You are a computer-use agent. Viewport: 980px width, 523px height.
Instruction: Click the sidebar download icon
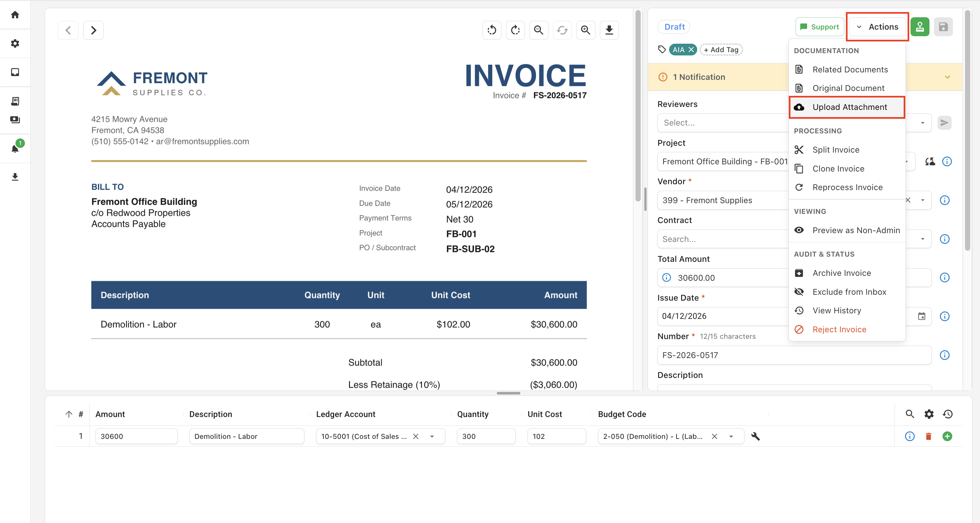pos(15,177)
